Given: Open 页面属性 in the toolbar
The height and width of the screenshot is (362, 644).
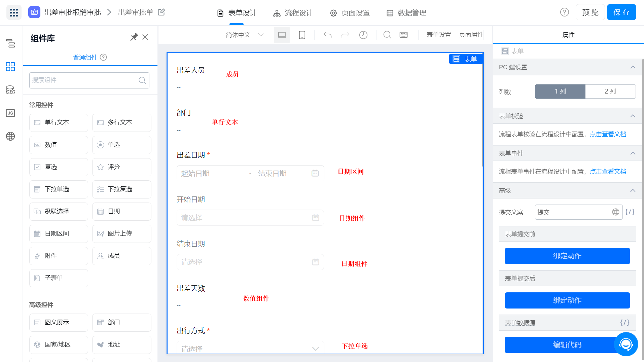Looking at the screenshot, I should coord(471,35).
